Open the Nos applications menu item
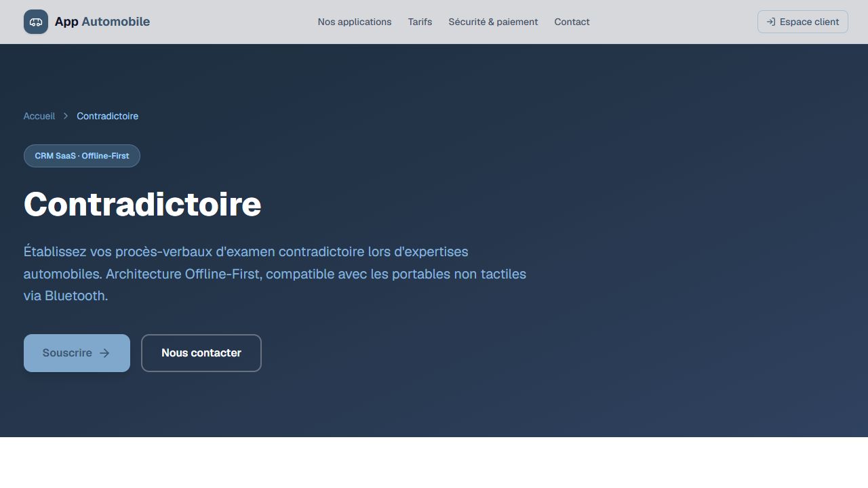 [355, 22]
